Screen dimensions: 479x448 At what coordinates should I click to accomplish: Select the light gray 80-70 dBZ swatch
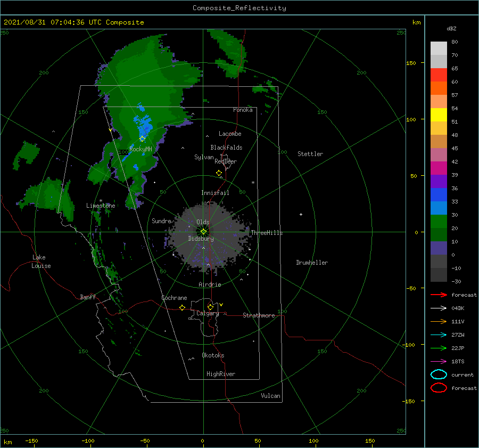(x=439, y=48)
